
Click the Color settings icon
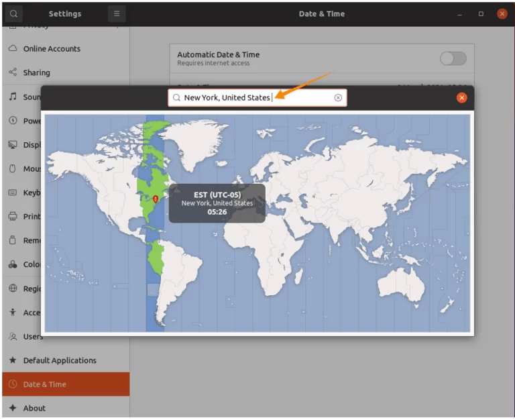pyautogui.click(x=13, y=264)
